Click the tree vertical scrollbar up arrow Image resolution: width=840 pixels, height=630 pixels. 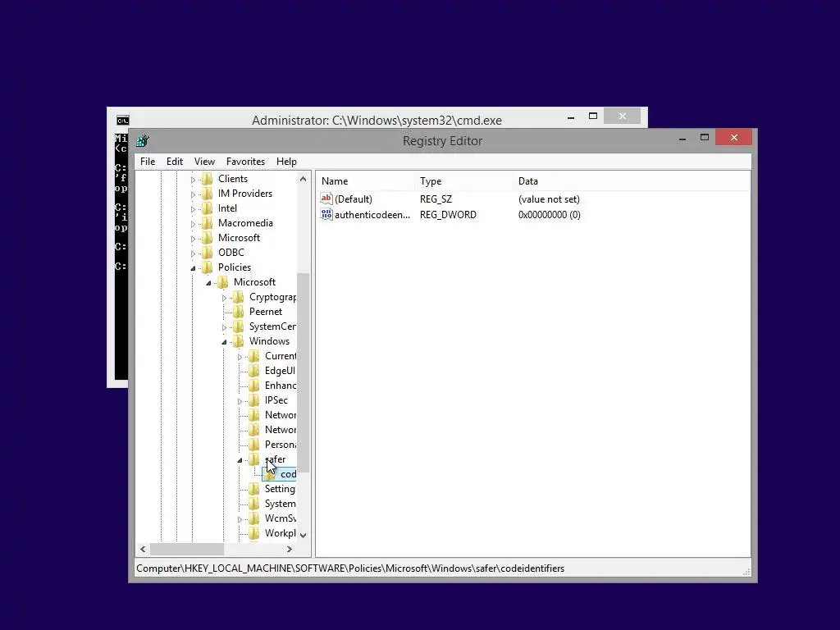coord(304,179)
